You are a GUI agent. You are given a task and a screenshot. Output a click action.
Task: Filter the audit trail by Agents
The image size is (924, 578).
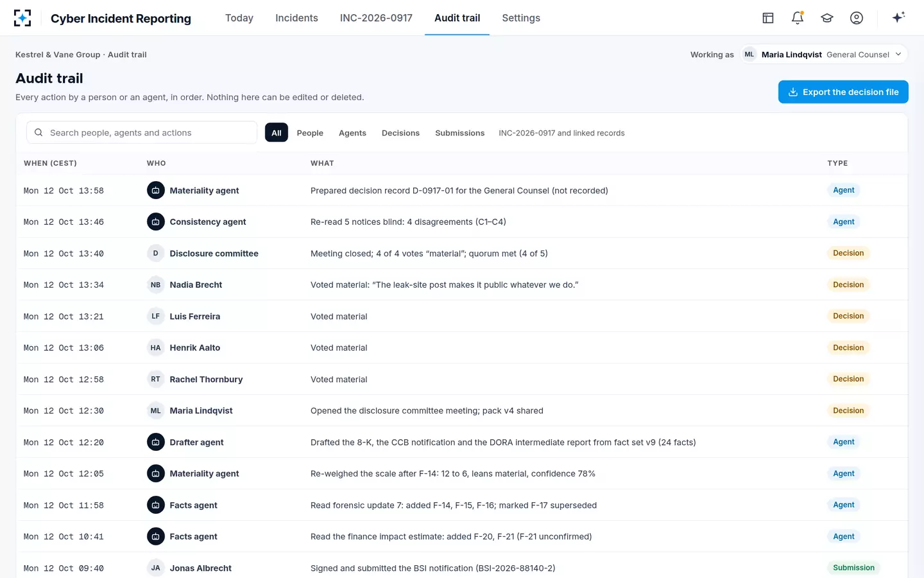[x=352, y=133]
